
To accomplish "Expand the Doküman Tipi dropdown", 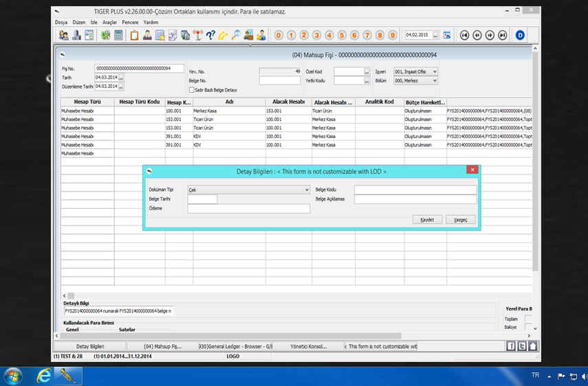I will [x=307, y=190].
